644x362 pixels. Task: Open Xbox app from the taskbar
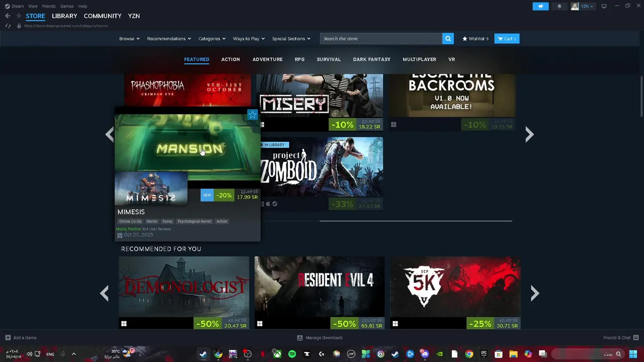[277, 354]
